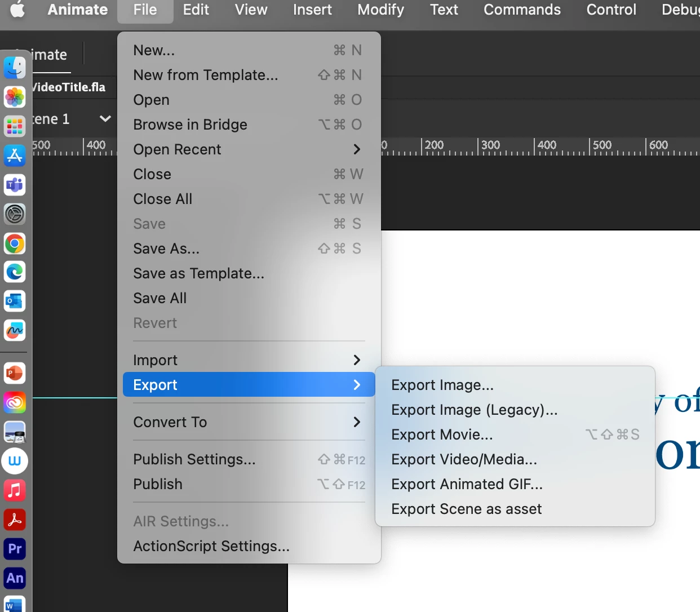Viewport: 700px width, 612px height.
Task: Expand the Open Recent submenu
Action: pos(249,149)
